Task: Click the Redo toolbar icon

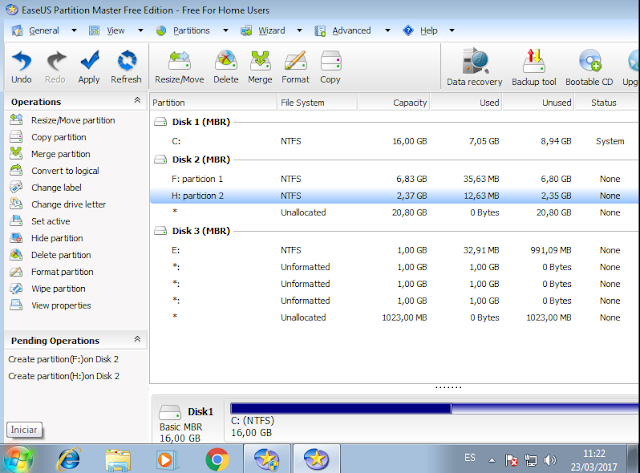Action: click(x=55, y=67)
